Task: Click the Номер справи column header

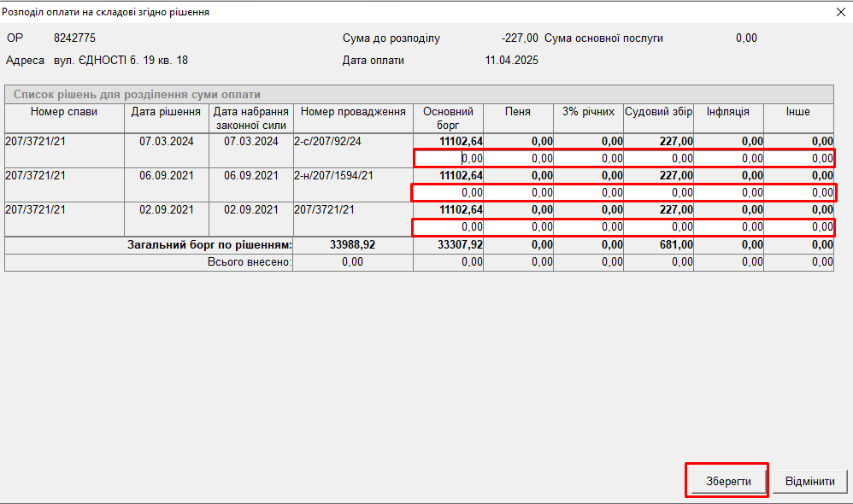Action: (64, 112)
